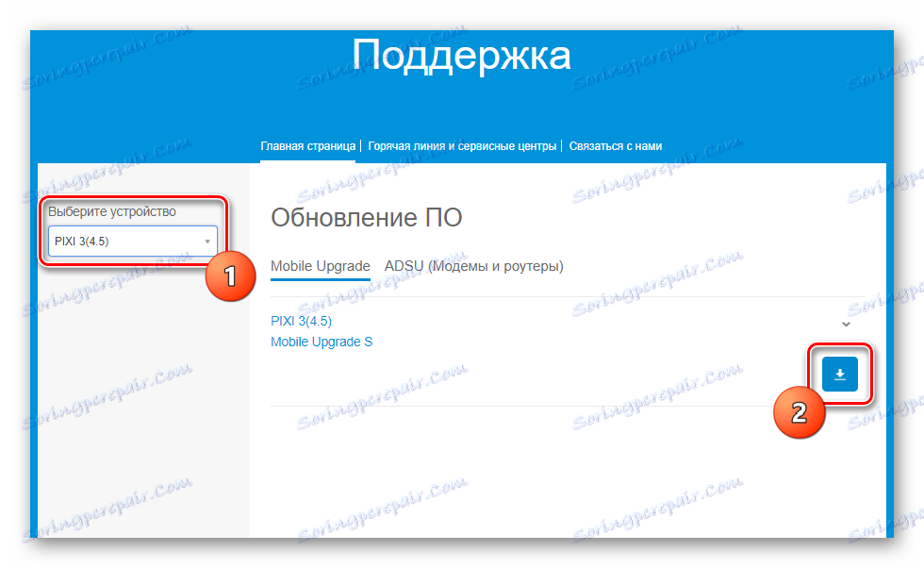Image resolution: width=924 pixels, height=568 pixels.
Task: Open the 'ADSU (Модемы и роутеры)' tab
Action: [x=472, y=266]
